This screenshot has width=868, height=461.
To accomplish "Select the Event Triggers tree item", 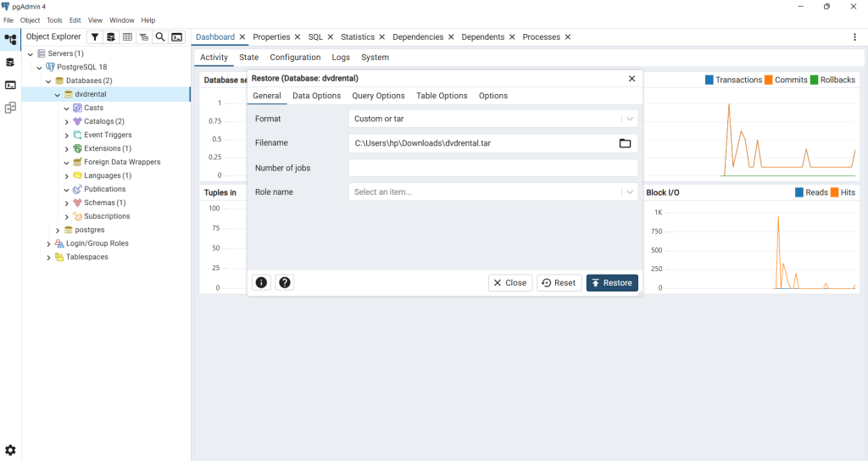I will (108, 135).
